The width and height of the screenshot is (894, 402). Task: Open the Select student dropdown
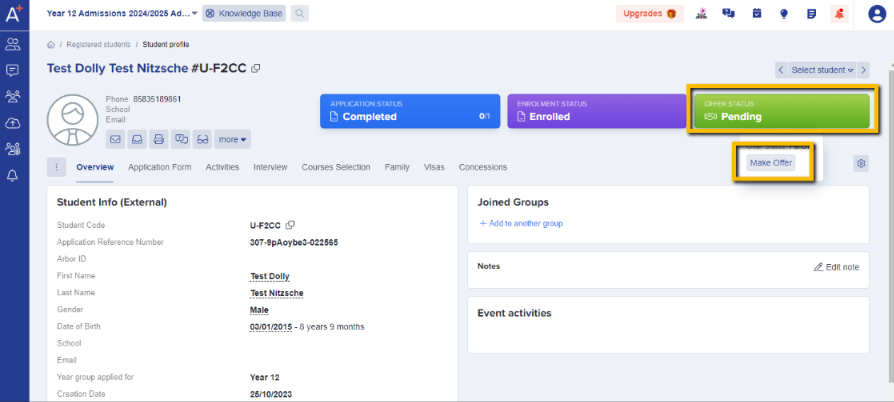coord(822,70)
